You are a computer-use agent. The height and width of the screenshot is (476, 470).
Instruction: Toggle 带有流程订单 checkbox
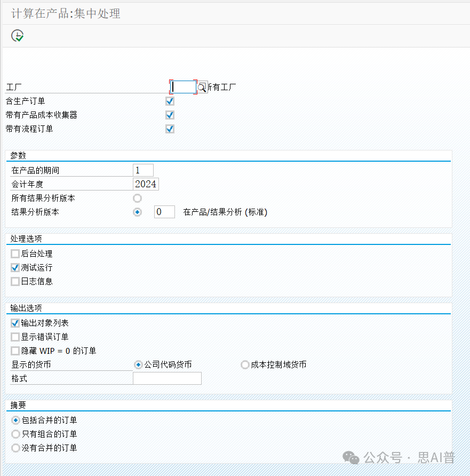coord(170,129)
